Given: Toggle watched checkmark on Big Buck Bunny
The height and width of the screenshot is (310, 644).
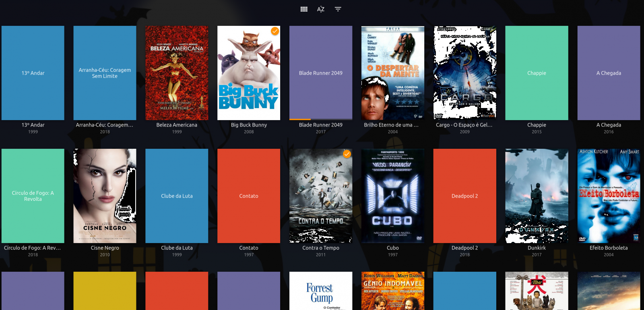Looking at the screenshot, I should (275, 31).
